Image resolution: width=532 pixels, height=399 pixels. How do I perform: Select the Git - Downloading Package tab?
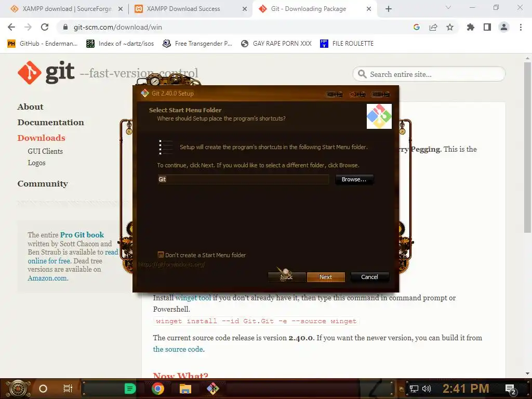pos(308,9)
